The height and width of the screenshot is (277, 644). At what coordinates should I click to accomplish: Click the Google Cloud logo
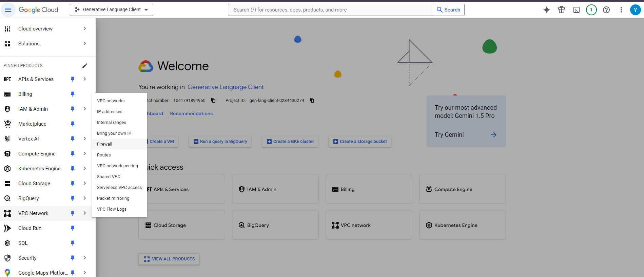[38, 10]
